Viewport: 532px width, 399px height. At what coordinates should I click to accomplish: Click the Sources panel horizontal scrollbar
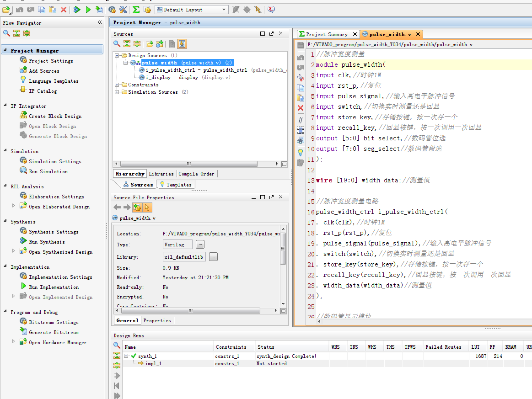click(189, 164)
